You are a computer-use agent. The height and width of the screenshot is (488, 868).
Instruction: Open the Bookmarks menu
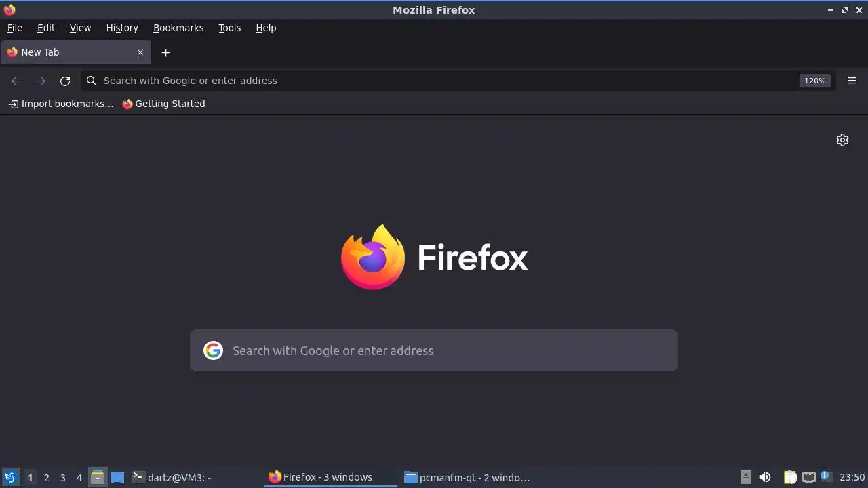178,28
